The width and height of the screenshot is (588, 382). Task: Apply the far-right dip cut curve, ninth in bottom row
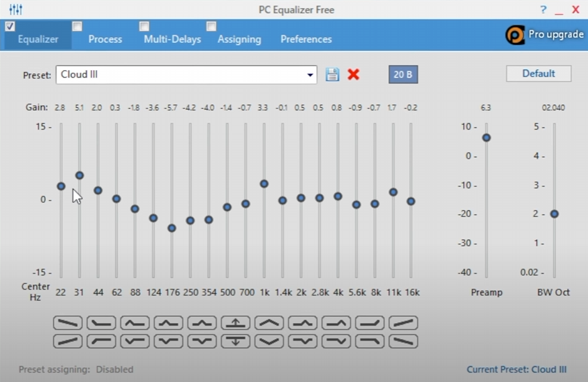[x=337, y=341]
